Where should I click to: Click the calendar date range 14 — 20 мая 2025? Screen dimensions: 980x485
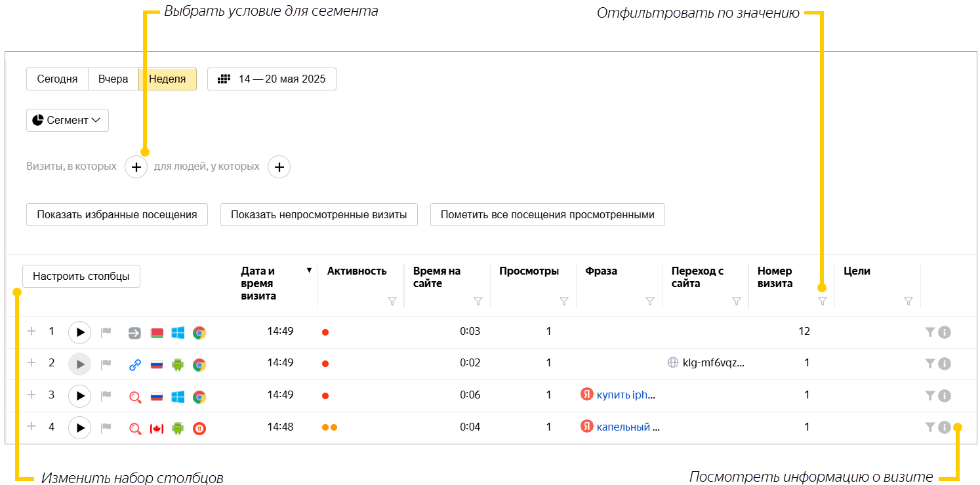click(272, 79)
